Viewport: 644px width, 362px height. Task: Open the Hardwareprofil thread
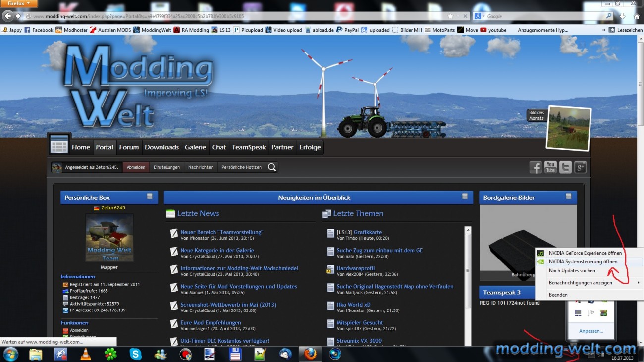click(356, 268)
